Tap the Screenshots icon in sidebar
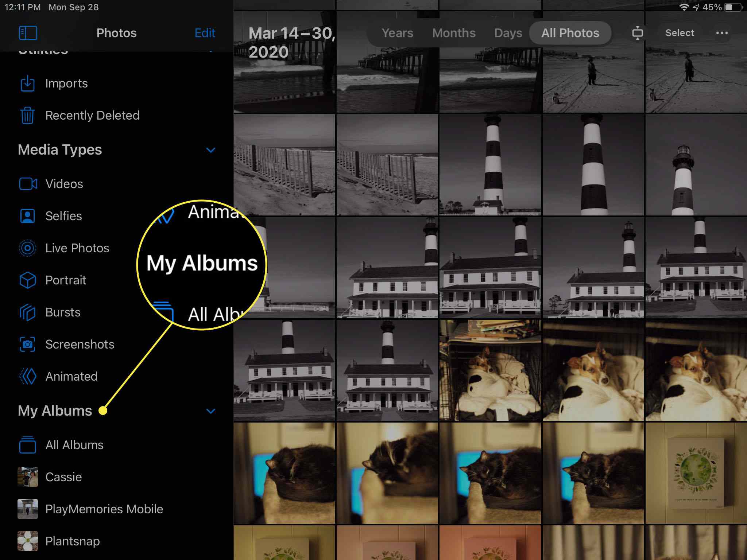This screenshot has height=560, width=747. pos(28,344)
